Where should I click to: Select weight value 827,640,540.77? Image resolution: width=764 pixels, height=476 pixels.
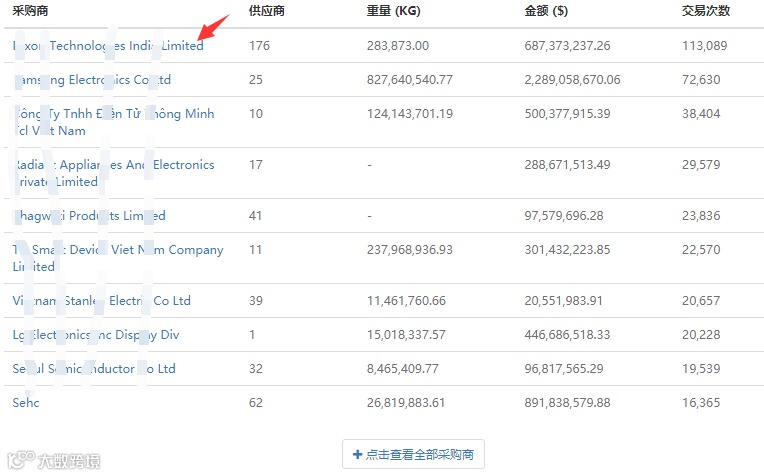point(410,80)
